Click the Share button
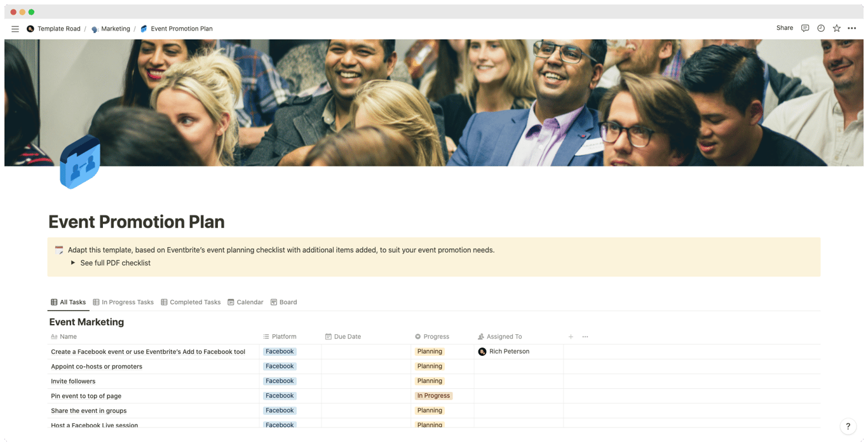The height and width of the screenshot is (446, 868). click(x=784, y=28)
